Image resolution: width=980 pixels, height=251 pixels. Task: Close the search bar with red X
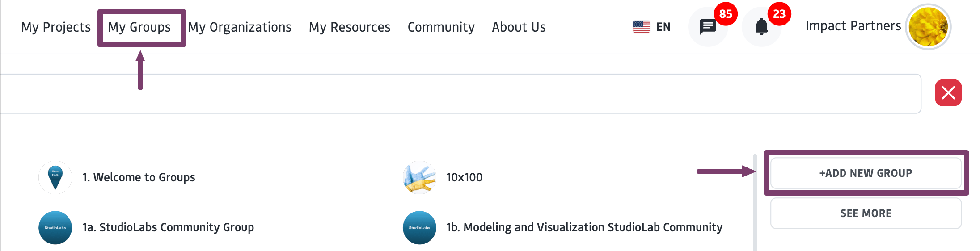point(948,93)
